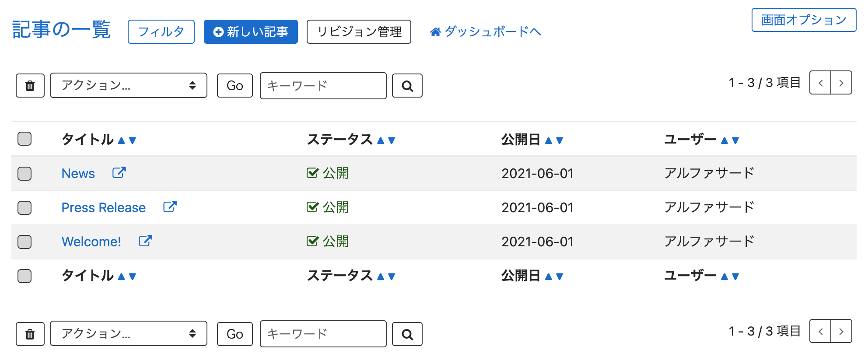Click the 新しい記事 button
Viewport: 868px width, 357px height.
coord(251,31)
